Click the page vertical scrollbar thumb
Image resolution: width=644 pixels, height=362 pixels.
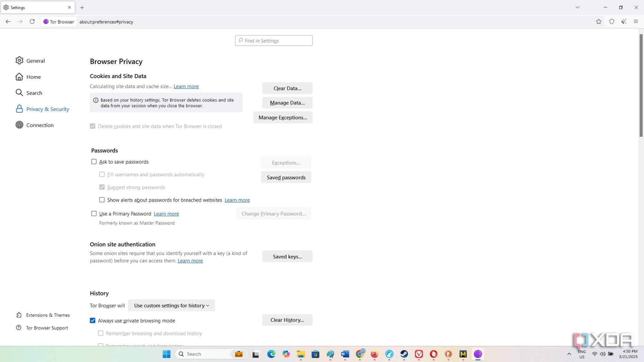point(641,86)
